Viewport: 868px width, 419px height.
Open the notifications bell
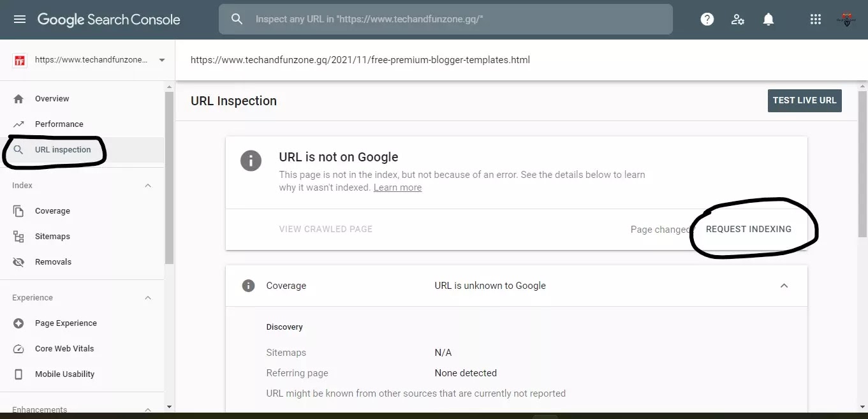[769, 19]
